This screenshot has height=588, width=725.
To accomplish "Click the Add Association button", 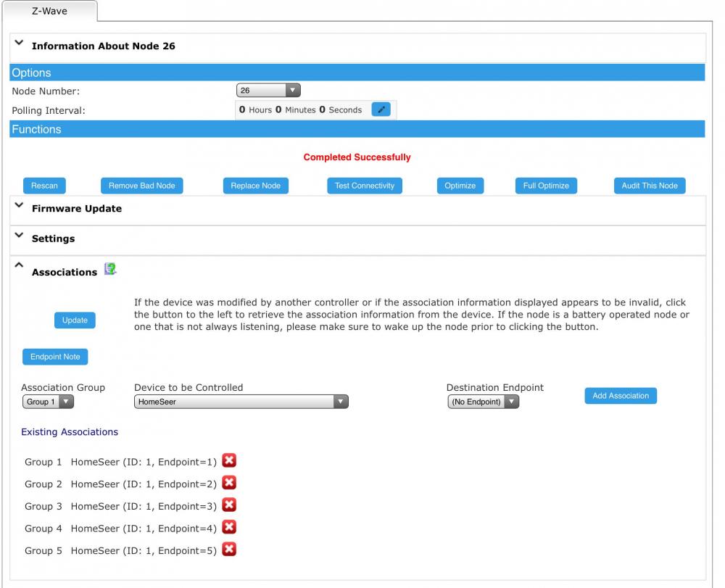I will pos(621,396).
